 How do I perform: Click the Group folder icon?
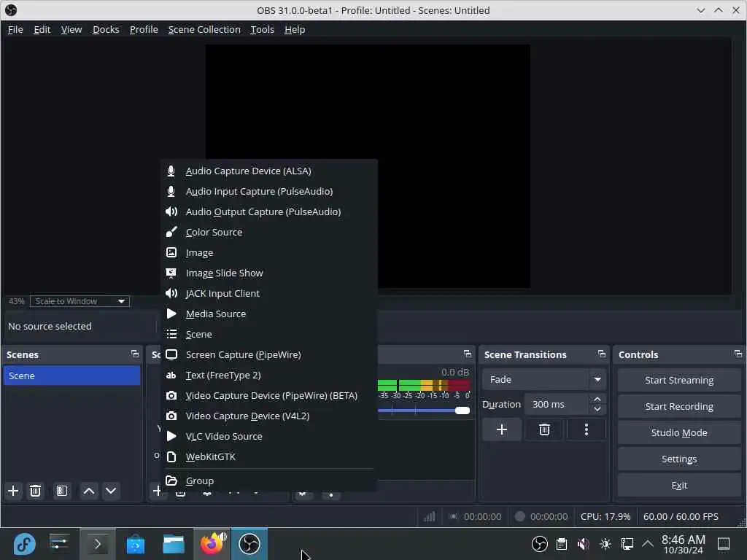(171, 481)
